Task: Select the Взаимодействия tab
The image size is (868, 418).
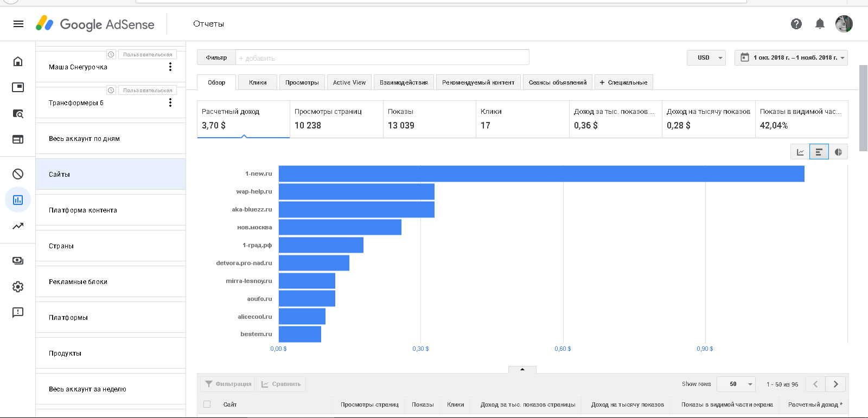Action: [404, 82]
